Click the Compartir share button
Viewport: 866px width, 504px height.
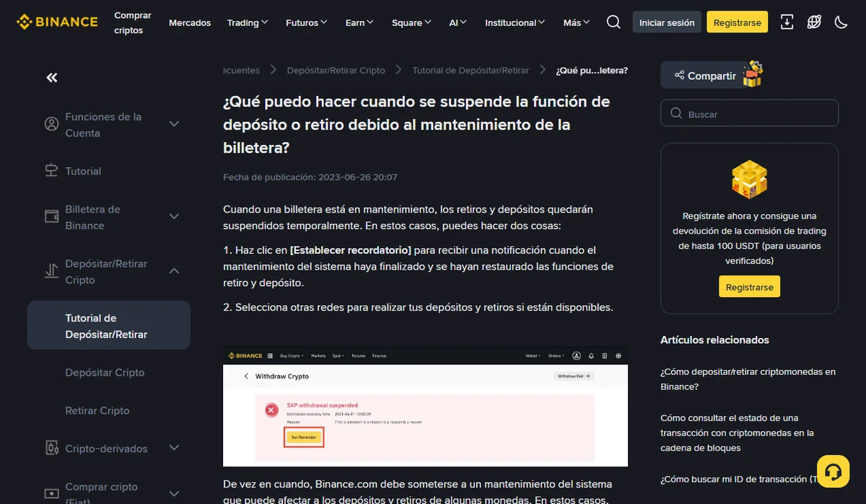(x=704, y=75)
